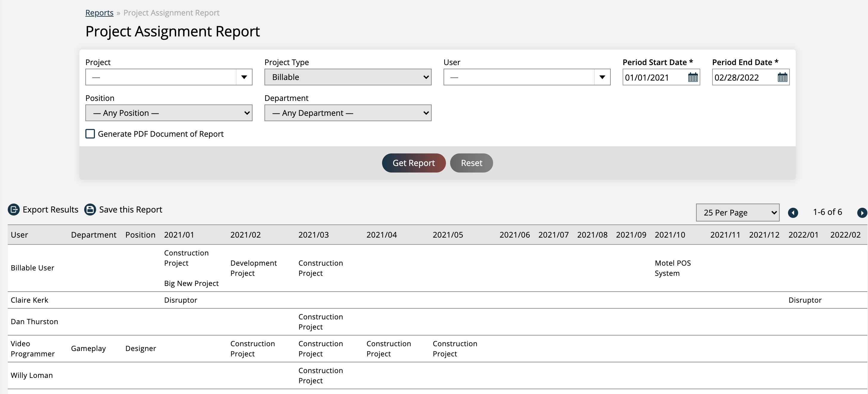Click the Export Results icon
This screenshot has width=868, height=394.
click(13, 209)
